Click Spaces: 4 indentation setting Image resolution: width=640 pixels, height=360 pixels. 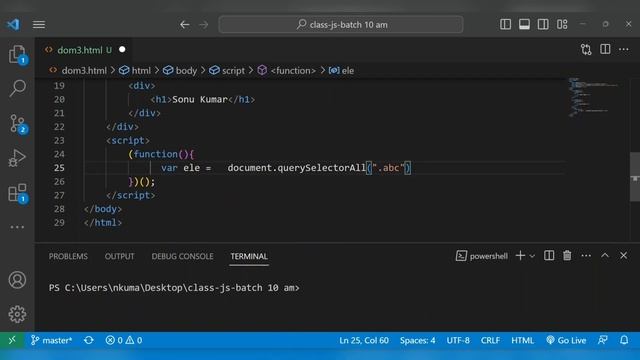(x=417, y=340)
